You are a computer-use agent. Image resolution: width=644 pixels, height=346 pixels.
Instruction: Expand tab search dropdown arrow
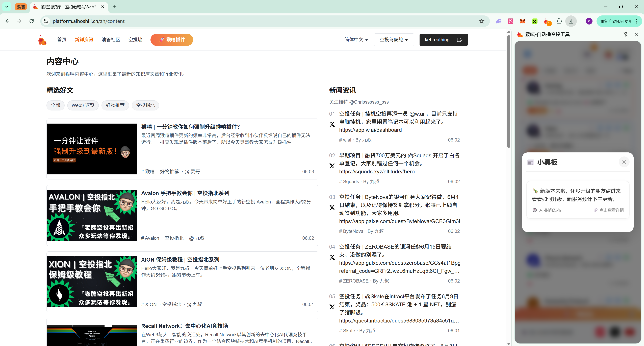(7, 7)
